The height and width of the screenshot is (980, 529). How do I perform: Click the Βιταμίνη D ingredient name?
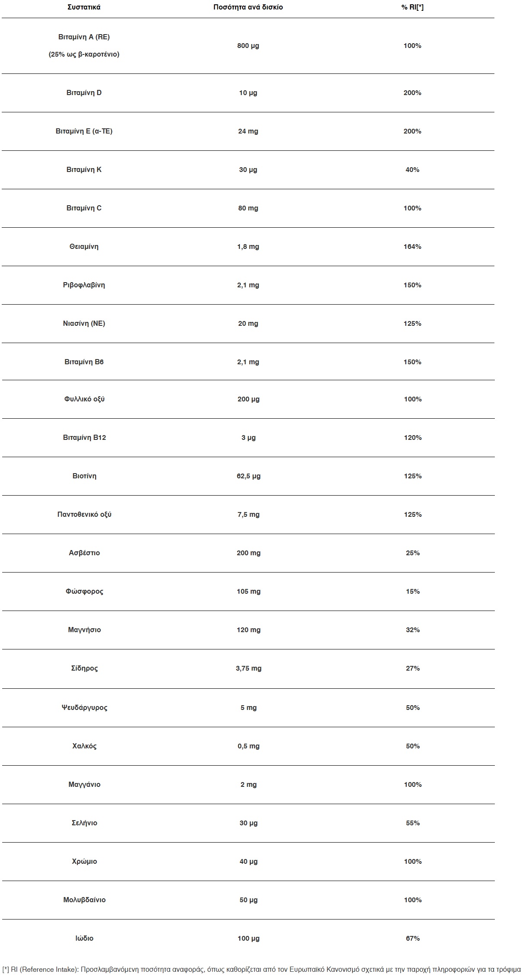click(x=84, y=93)
